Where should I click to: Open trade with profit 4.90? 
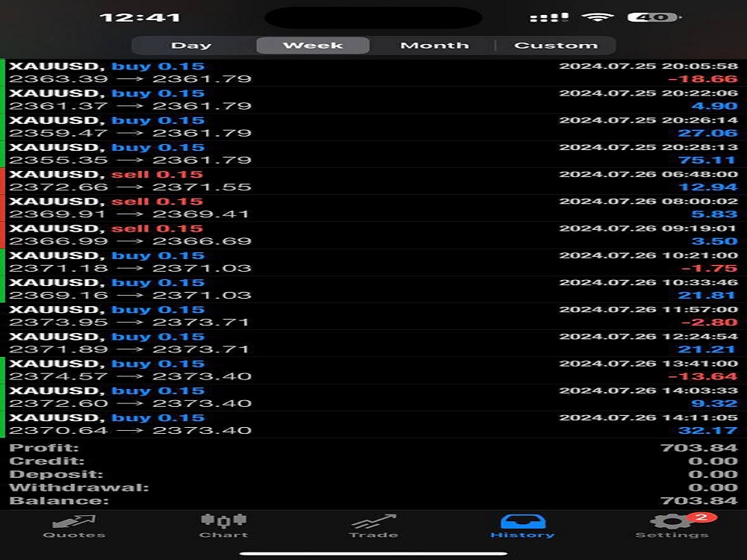tap(373, 99)
